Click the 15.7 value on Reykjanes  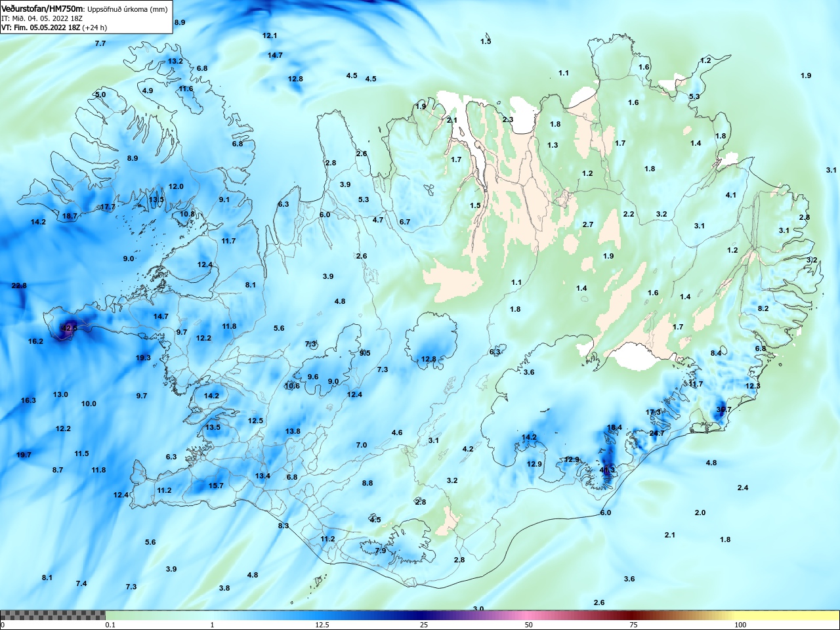(216, 486)
